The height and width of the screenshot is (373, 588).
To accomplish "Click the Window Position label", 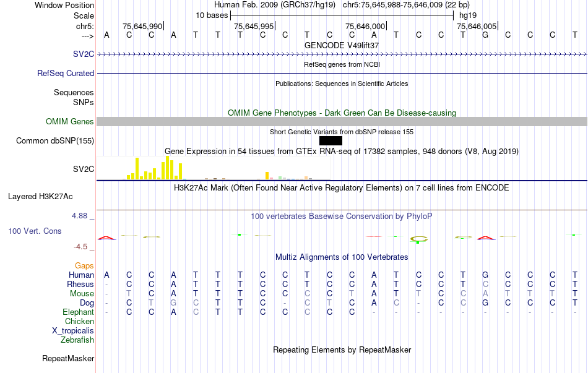I will point(64,5).
